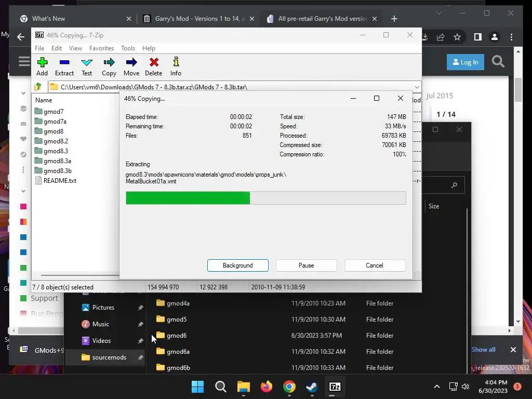
Task: Click the Move toolbar icon
Action: [131, 66]
